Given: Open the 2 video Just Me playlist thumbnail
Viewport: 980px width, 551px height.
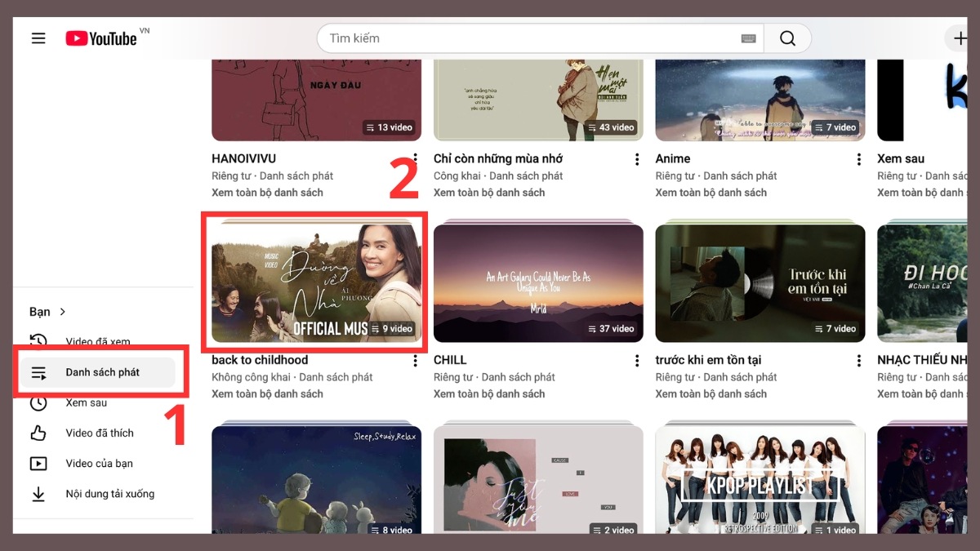Looking at the screenshot, I should click(x=538, y=479).
